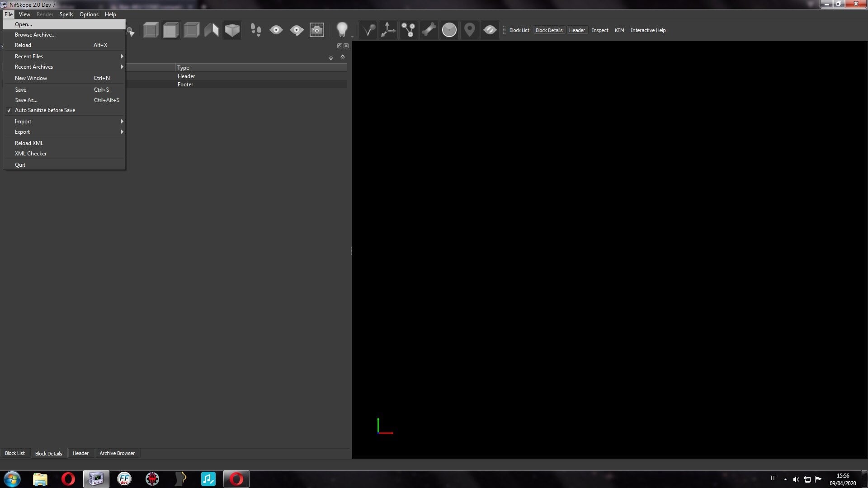Expand the Recent Archives submenu
The image size is (868, 488).
tap(64, 67)
